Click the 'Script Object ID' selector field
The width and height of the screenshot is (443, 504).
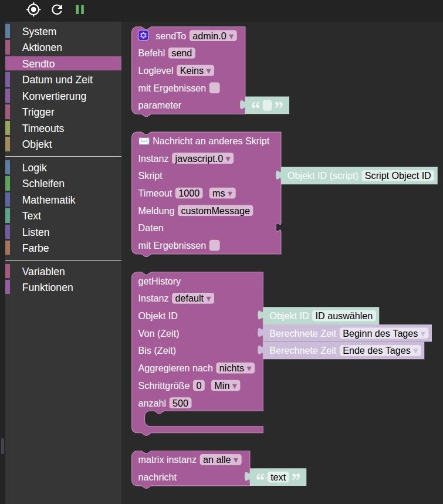[398, 175]
